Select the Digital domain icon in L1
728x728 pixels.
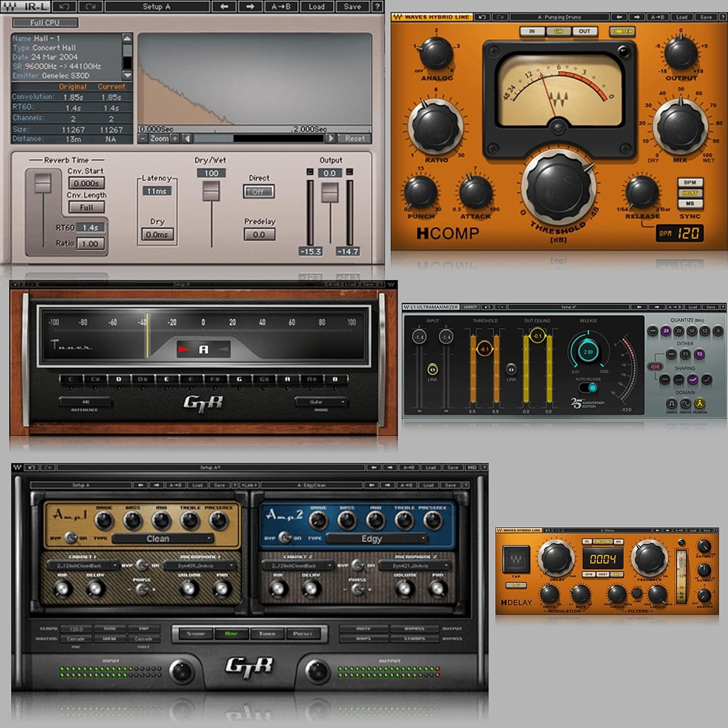[x=672, y=404]
